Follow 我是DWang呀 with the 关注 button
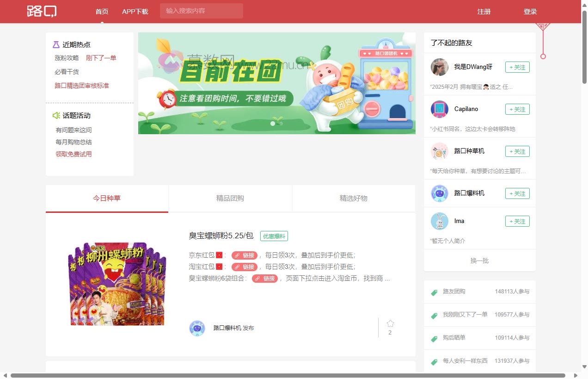Viewport: 588px width, 379px height. click(517, 67)
